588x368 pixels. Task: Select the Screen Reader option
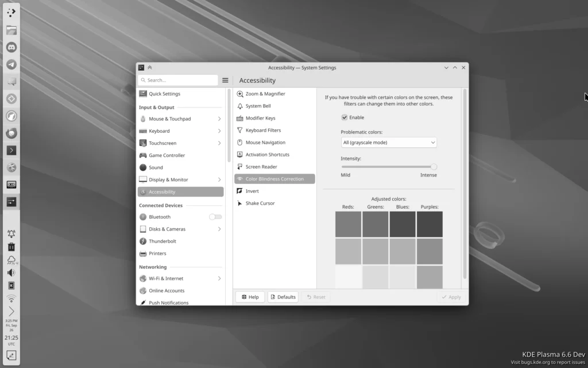(x=262, y=166)
